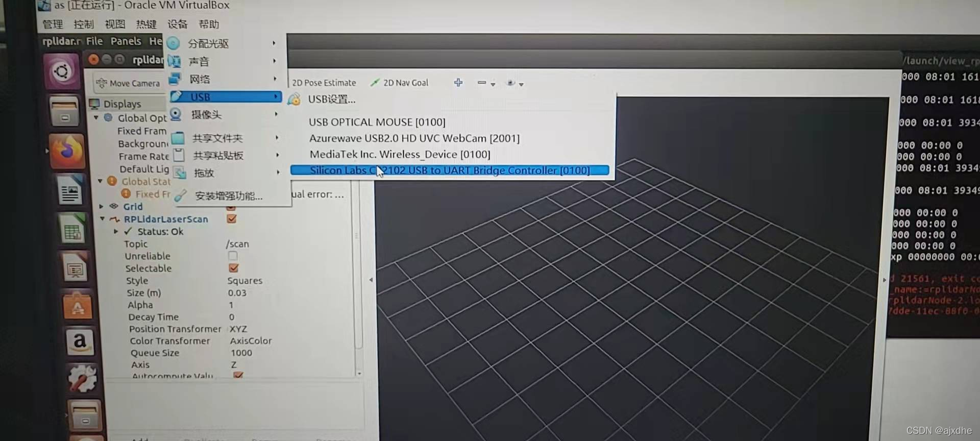Open the 帮助 menu in VirtualBox

(x=209, y=24)
